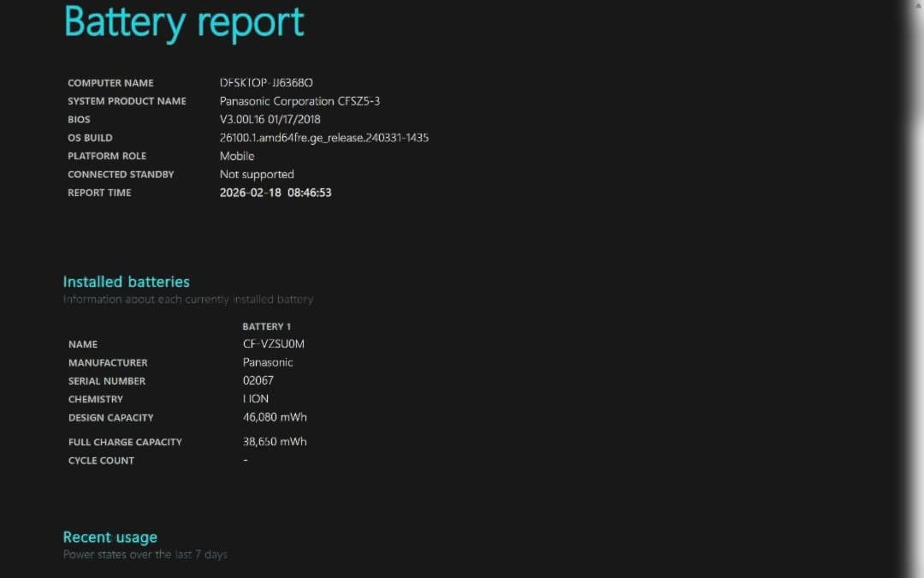Click the Battery report page title
Image resolution: width=924 pixels, height=578 pixels.
184,22
